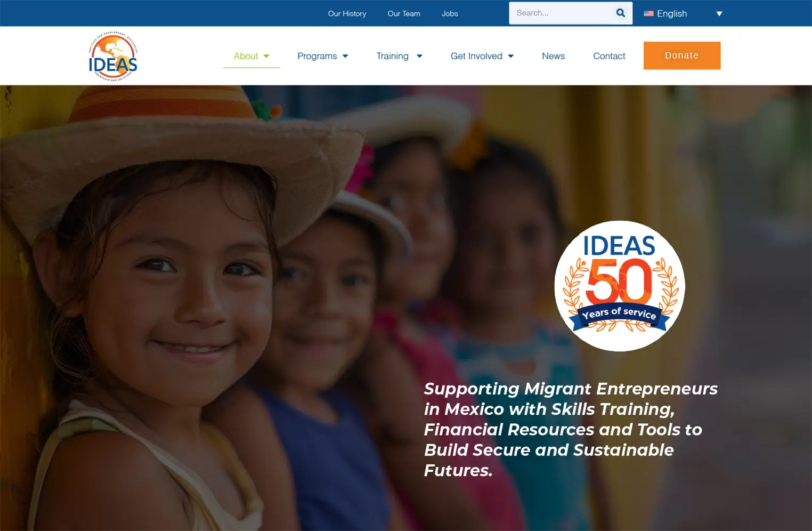This screenshot has height=531, width=812.
Task: Click the IDEAS 50 years badge
Action: (x=620, y=286)
